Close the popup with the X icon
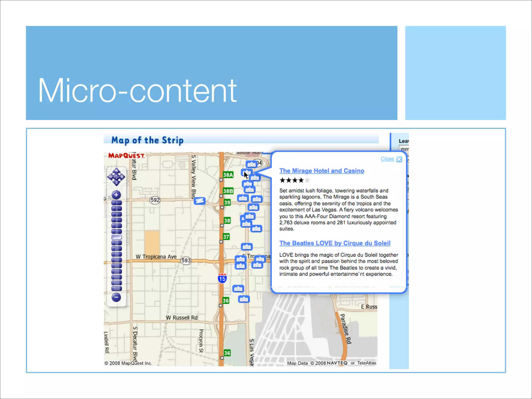532x399 pixels. (399, 159)
